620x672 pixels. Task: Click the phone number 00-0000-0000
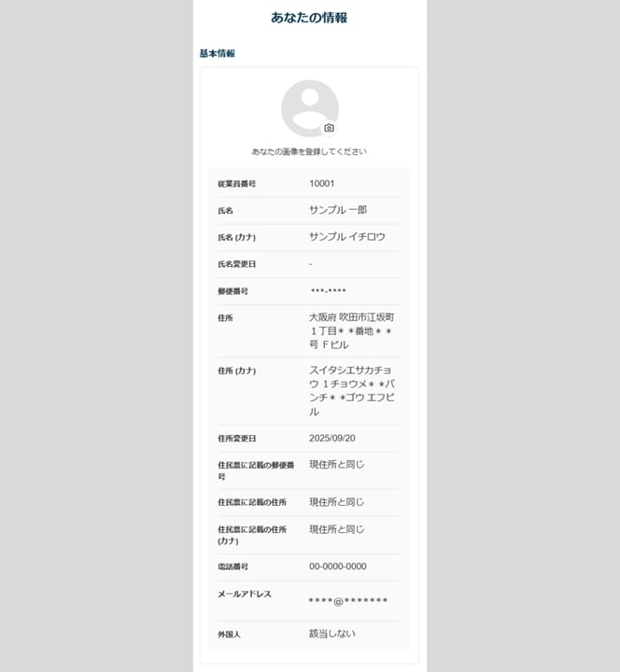click(x=338, y=567)
